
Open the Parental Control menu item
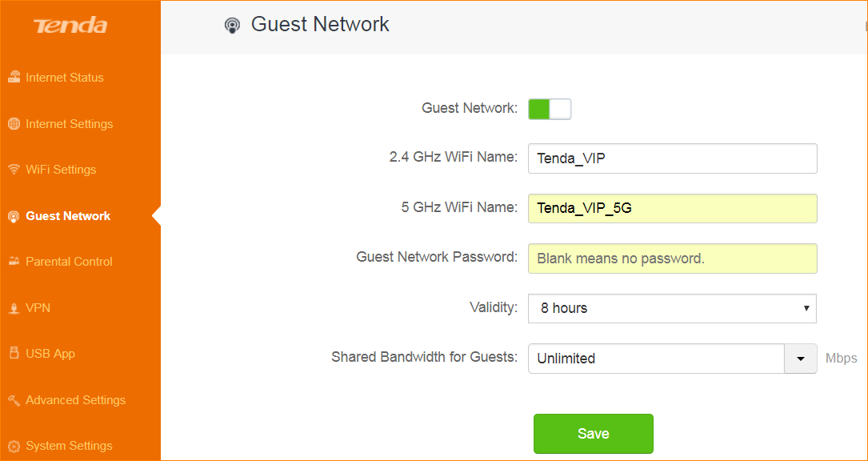tap(69, 262)
